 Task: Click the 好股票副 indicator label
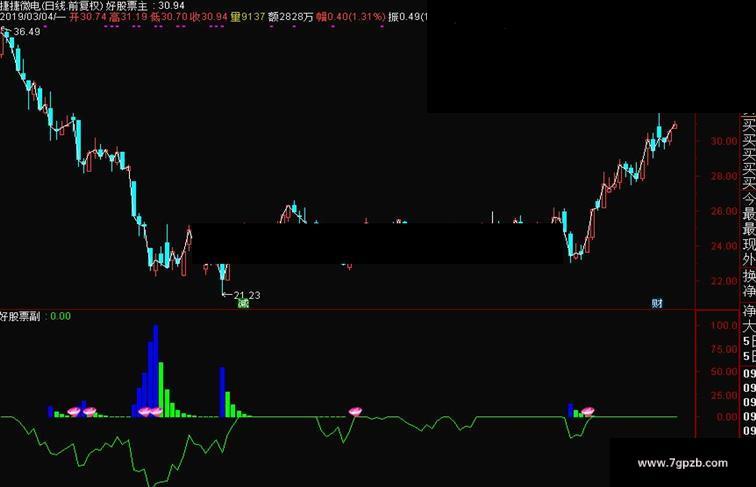20,316
